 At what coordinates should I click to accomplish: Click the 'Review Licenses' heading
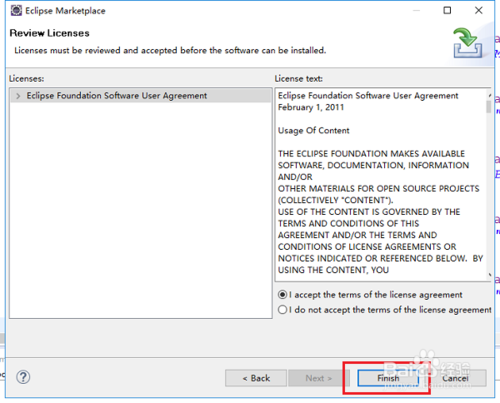tap(50, 33)
